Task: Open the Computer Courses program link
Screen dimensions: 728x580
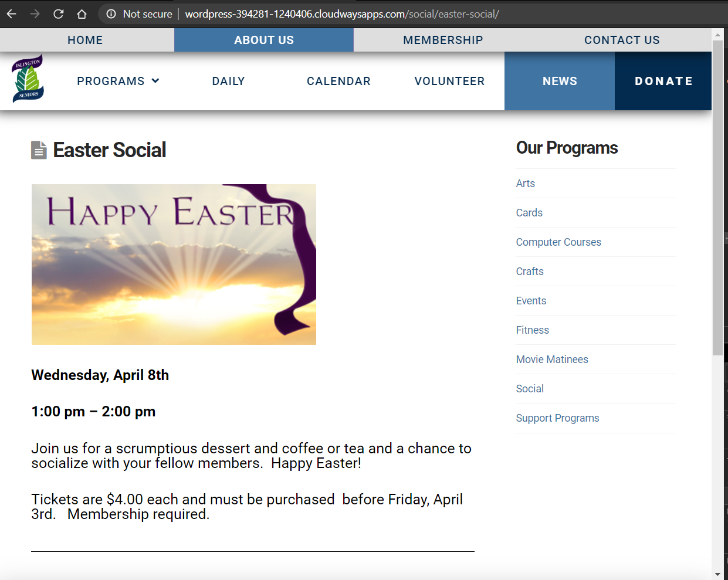Action: 558,242
